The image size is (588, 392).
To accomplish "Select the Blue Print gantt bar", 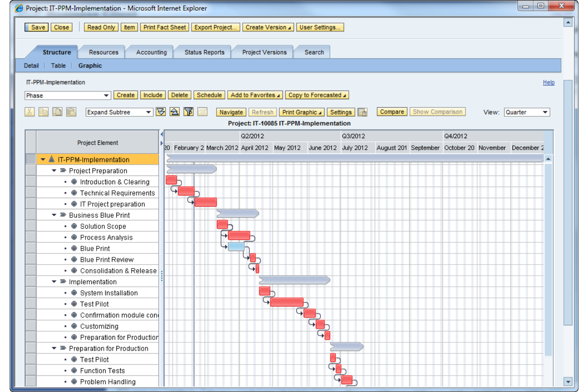I will (236, 246).
